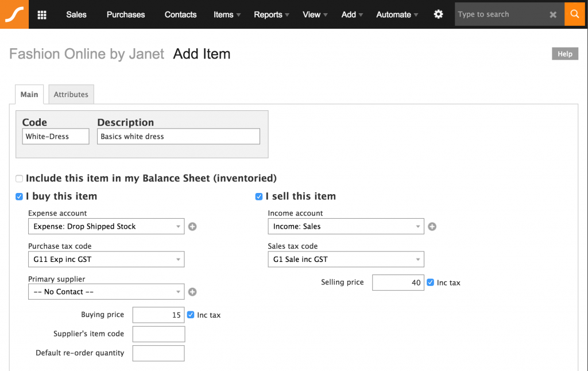Image resolution: width=588 pixels, height=371 pixels.
Task: Click the Supplier's item code field
Action: 158,334
